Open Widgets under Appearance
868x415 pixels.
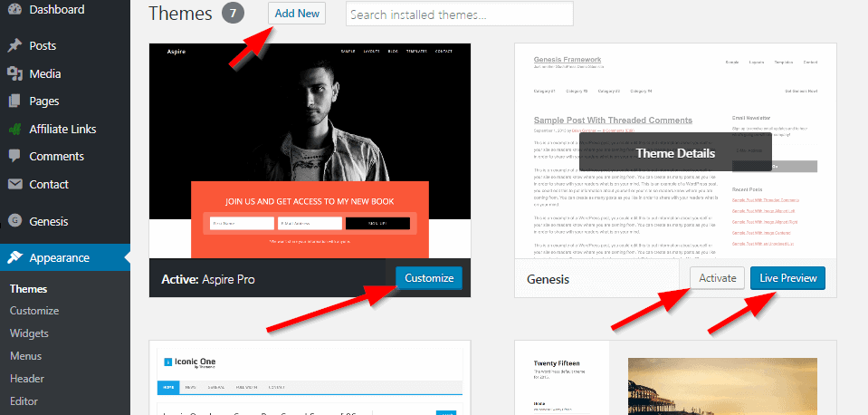pos(29,333)
